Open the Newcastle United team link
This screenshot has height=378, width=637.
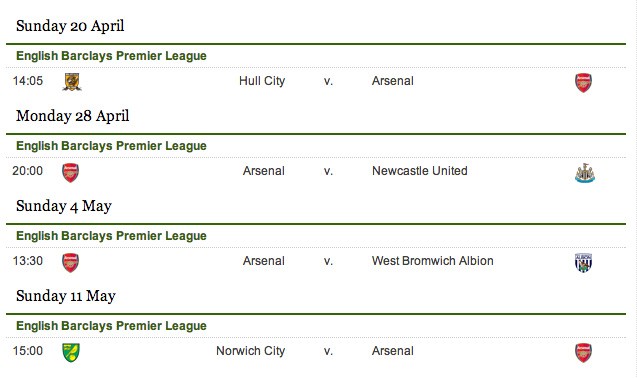click(x=420, y=171)
